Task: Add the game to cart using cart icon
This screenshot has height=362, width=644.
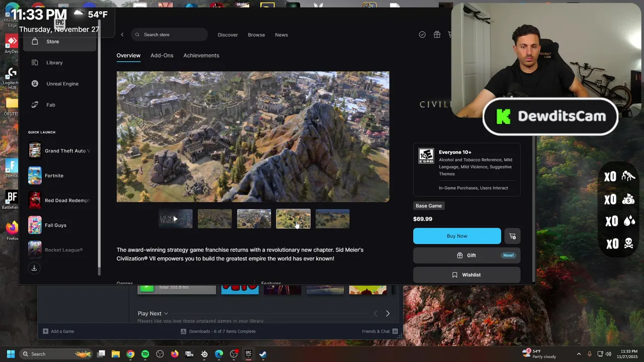Action: tap(512, 236)
